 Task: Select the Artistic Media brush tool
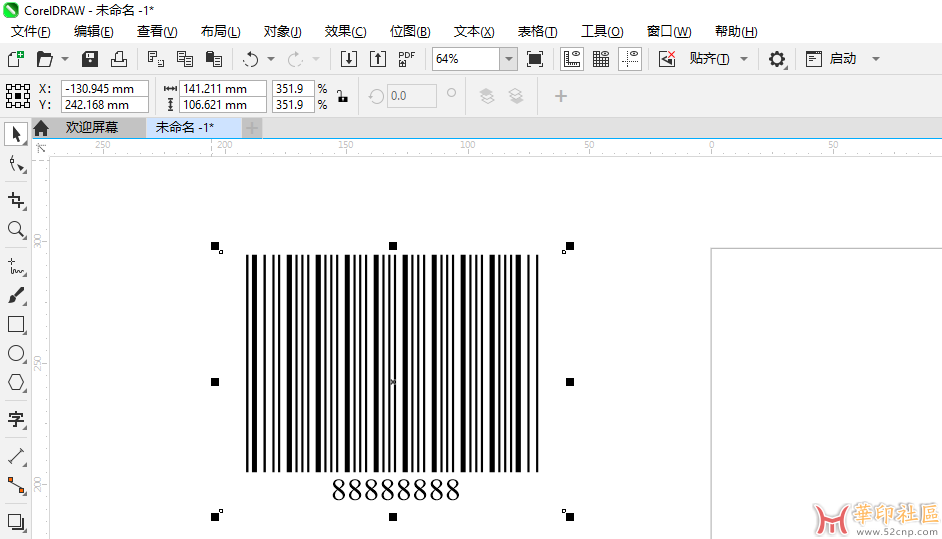16,296
